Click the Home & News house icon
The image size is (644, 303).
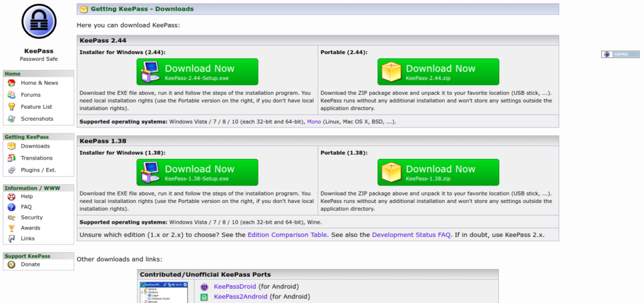pos(11,83)
